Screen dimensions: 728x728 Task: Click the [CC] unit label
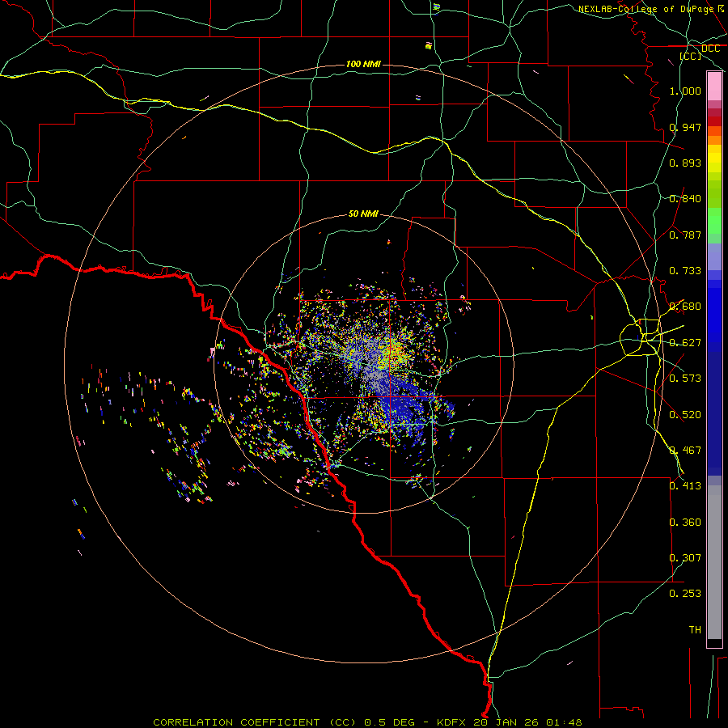point(691,56)
